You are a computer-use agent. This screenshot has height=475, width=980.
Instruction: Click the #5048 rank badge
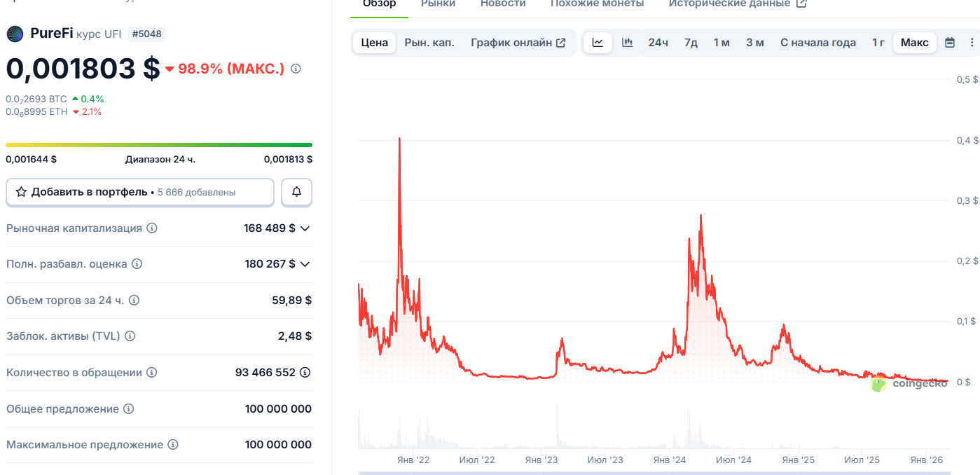tap(146, 34)
